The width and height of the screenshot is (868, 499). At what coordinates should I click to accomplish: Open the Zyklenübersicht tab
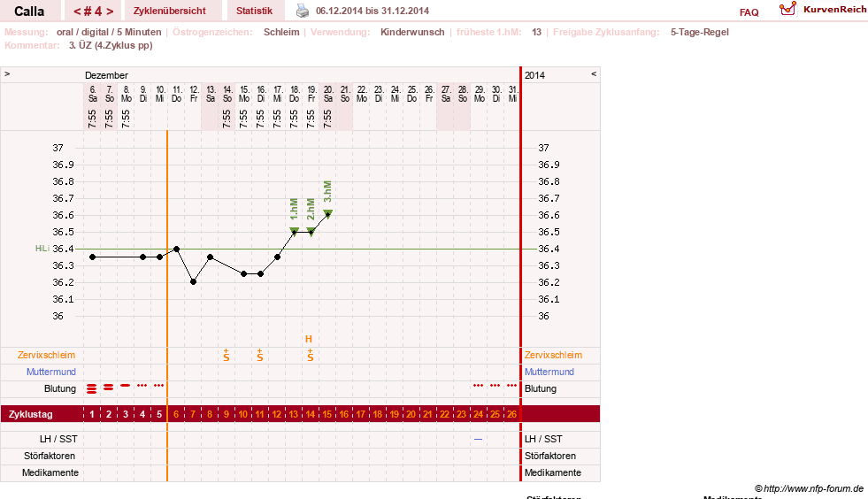click(x=169, y=11)
